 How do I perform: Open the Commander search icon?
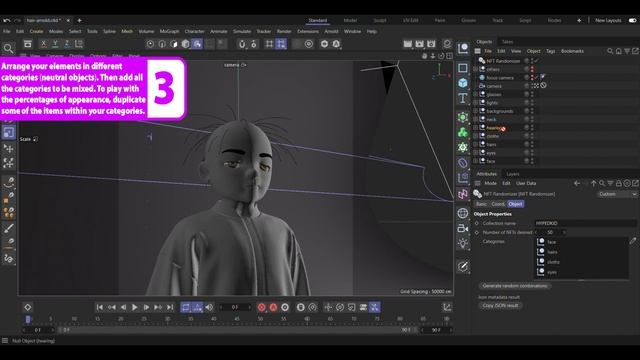point(8,49)
